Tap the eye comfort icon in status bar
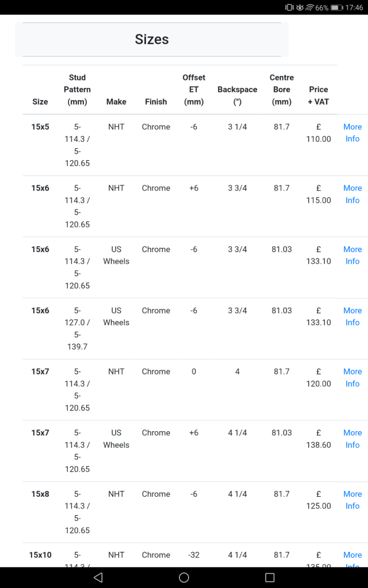 pos(300,7)
